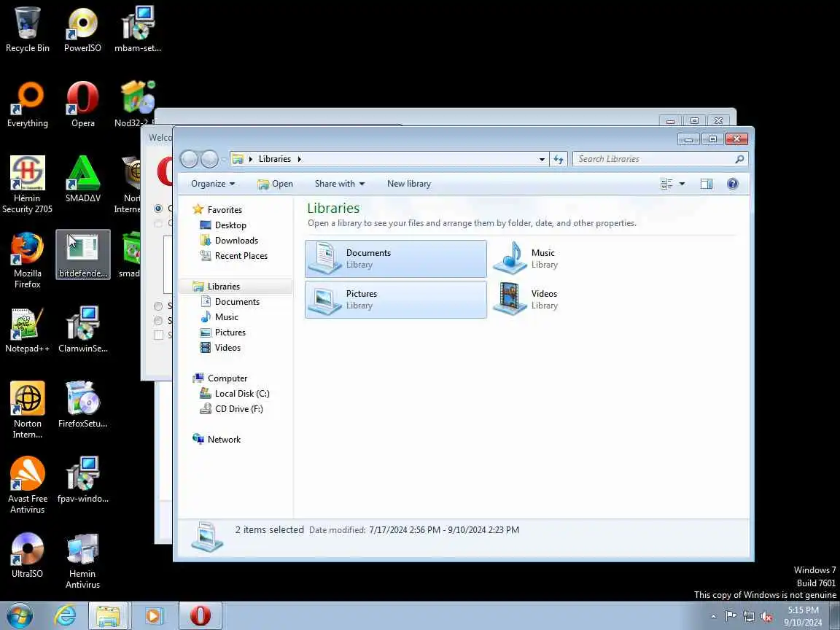This screenshot has height=630, width=840.
Task: Click the Explorer back navigation button
Action: pos(189,159)
